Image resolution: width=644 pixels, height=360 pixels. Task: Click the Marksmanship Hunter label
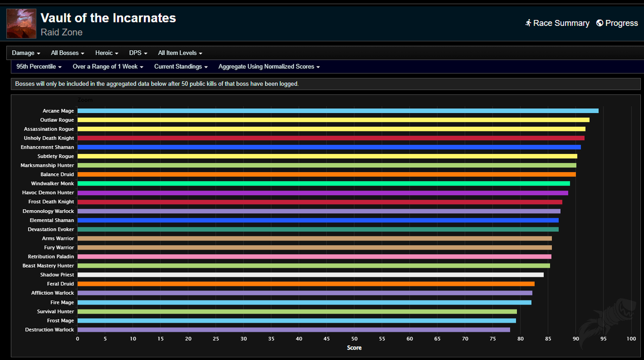coord(47,165)
